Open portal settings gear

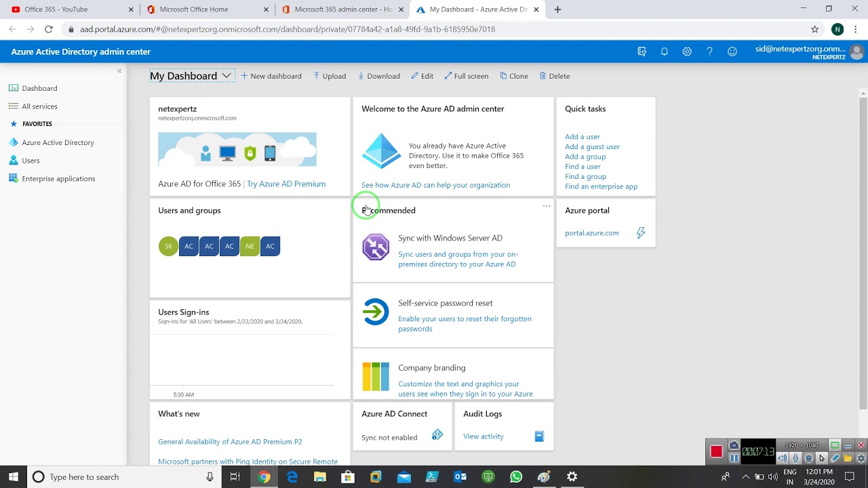[687, 52]
